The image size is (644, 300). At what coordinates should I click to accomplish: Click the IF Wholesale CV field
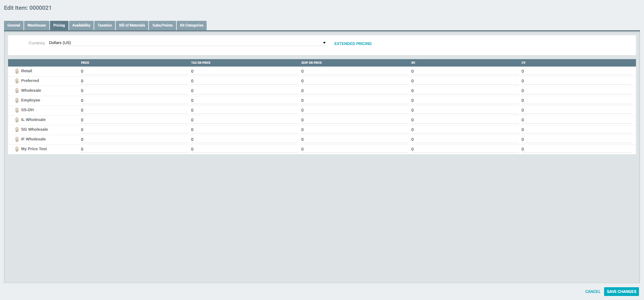click(x=576, y=139)
